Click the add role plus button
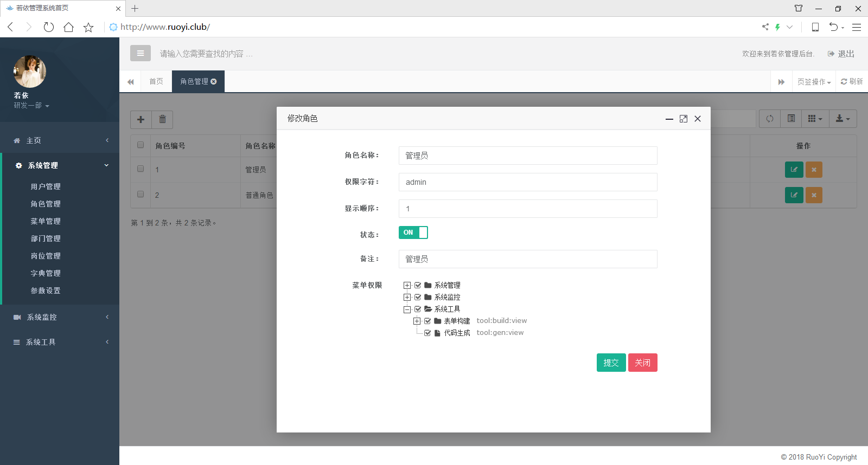The height and width of the screenshot is (465, 868). [x=141, y=119]
